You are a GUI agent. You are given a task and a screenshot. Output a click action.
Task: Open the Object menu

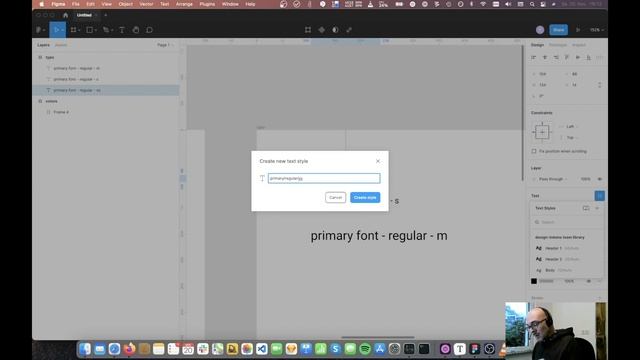click(x=126, y=4)
